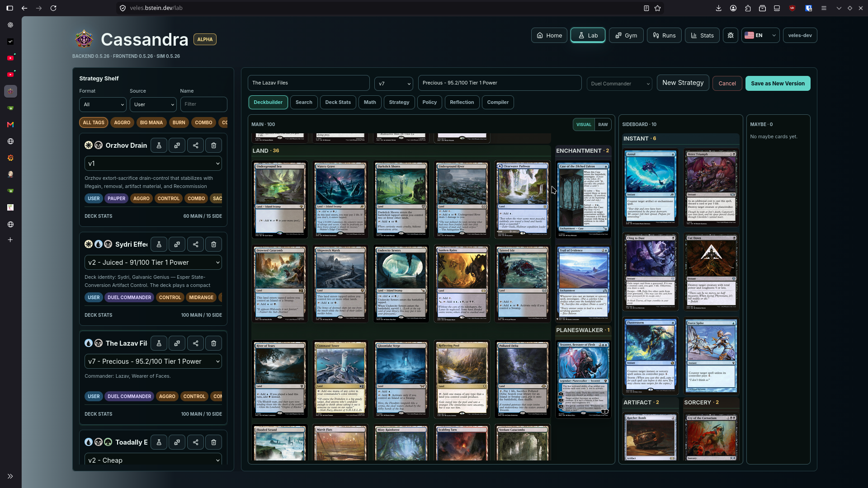The height and width of the screenshot is (488, 868).
Task: Go back in browser history
Action: click(24, 8)
